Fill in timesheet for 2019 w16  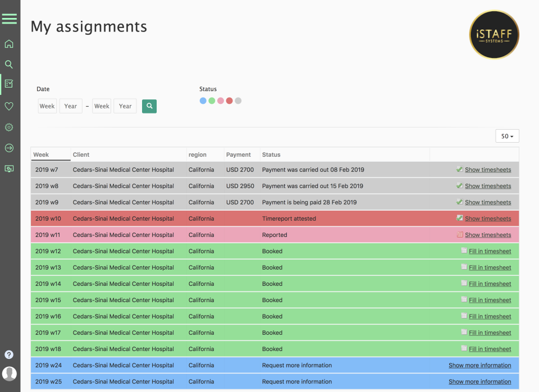click(x=490, y=316)
